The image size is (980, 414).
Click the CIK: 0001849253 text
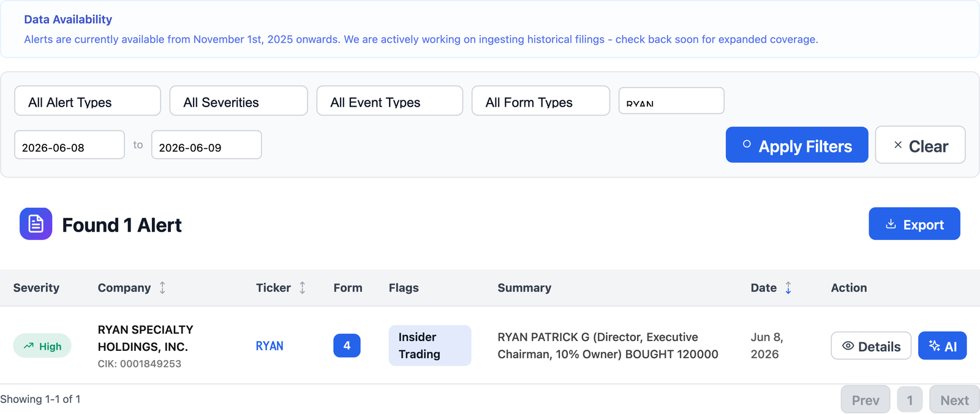(140, 364)
